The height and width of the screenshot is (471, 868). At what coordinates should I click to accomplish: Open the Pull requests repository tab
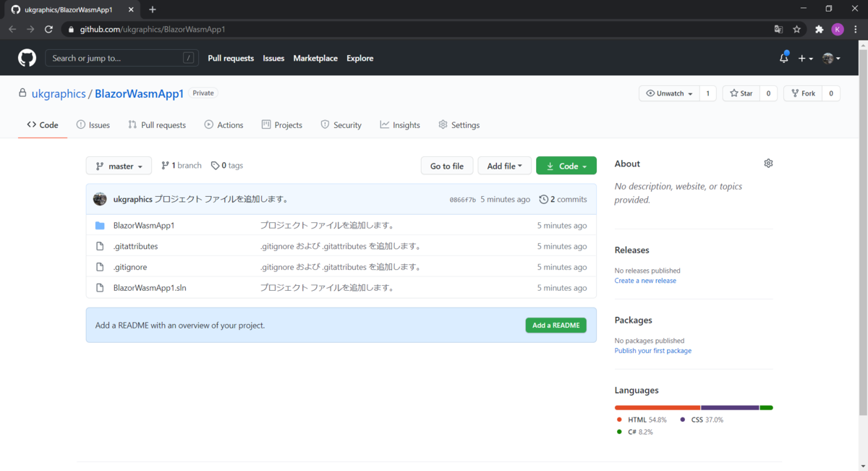[x=157, y=125]
